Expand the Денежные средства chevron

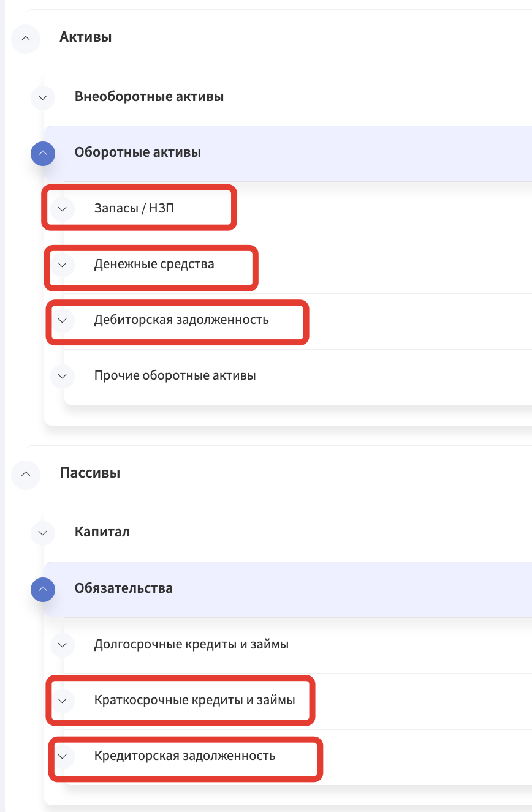pyautogui.click(x=62, y=265)
